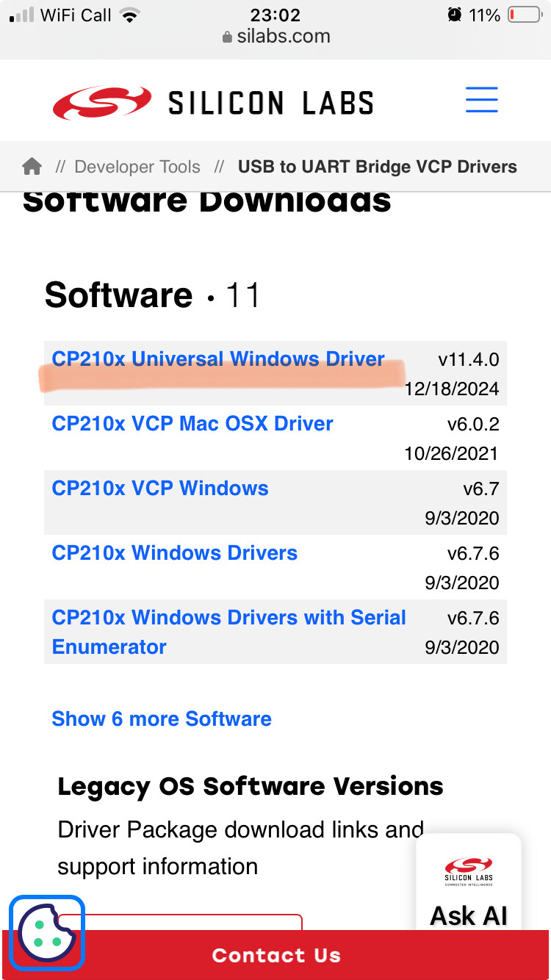Open Developer Tools breadcrumb
This screenshot has width=551, height=980.
[x=137, y=167]
